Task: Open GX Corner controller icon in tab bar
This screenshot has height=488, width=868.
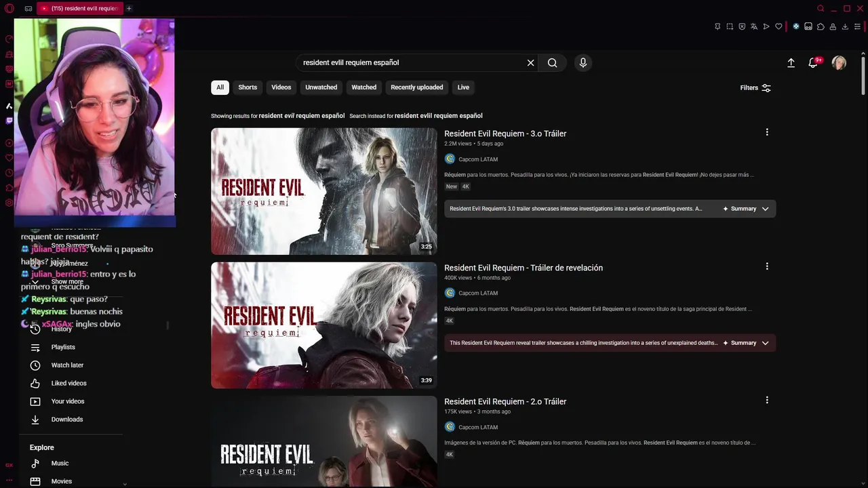Action: pyautogui.click(x=28, y=8)
